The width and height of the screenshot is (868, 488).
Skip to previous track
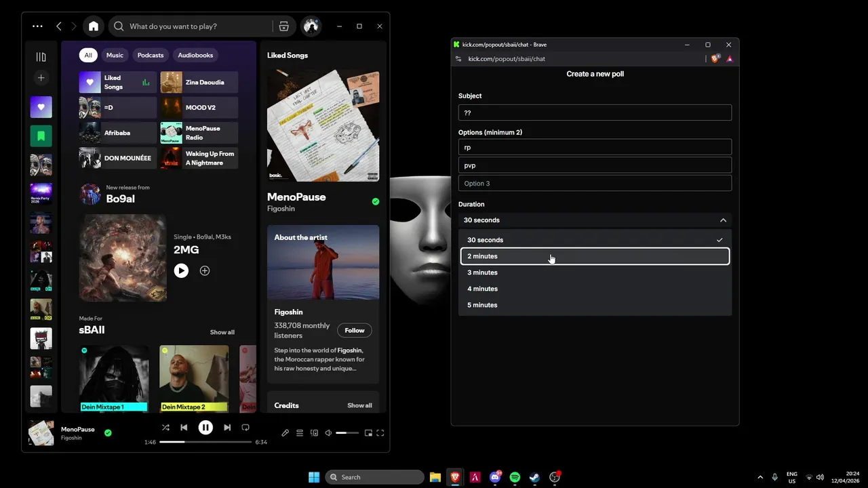coord(184,428)
